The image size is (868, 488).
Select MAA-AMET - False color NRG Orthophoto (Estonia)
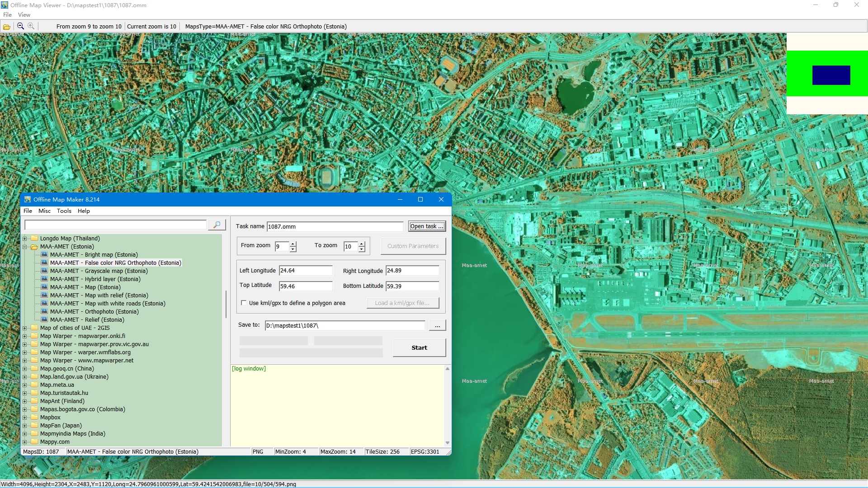(x=115, y=263)
